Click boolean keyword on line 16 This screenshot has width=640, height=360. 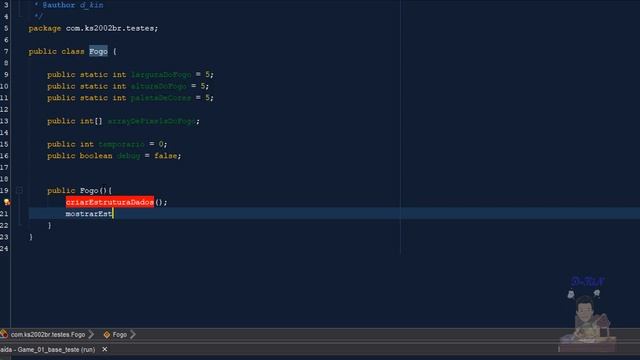pyautogui.click(x=96, y=156)
